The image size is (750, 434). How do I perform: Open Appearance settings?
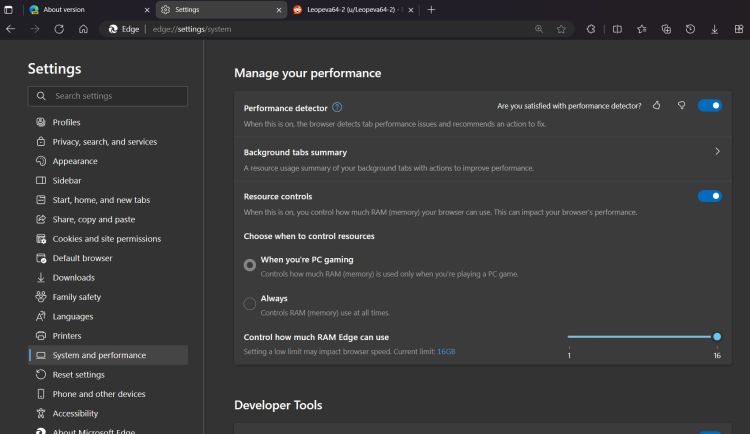(x=108, y=161)
